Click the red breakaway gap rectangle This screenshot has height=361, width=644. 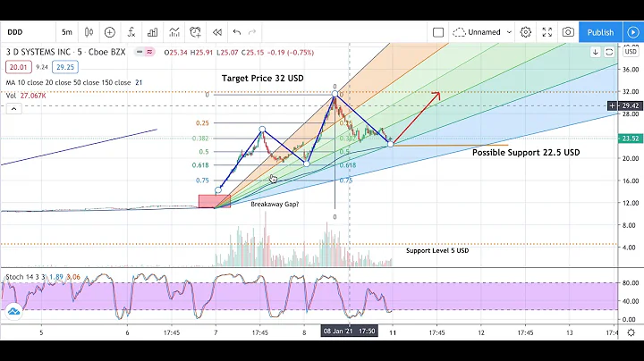215,201
